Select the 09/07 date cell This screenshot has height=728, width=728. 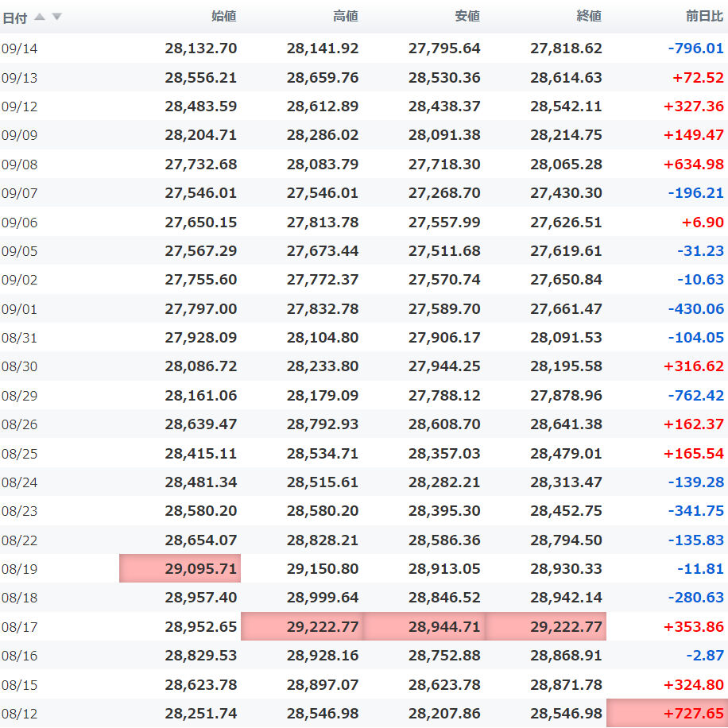click(x=20, y=194)
